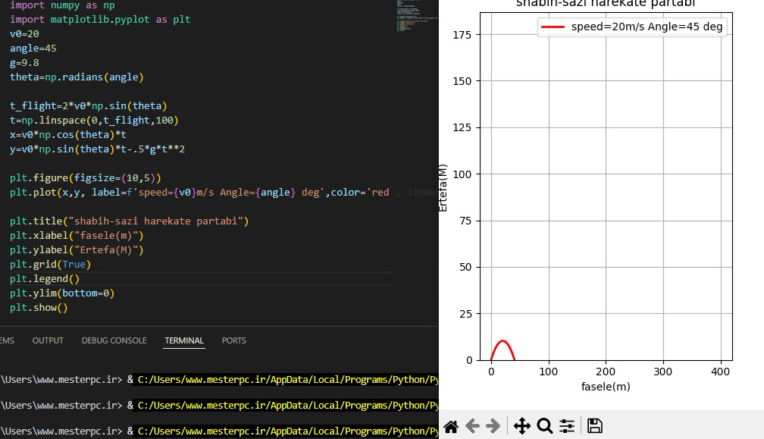Click the 'x=v0*np.cos(theta)*t' line
This screenshot has width=764, height=439.
click(68, 134)
